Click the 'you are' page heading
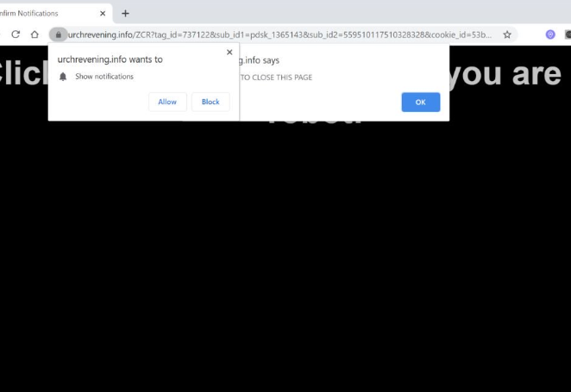 (x=505, y=74)
